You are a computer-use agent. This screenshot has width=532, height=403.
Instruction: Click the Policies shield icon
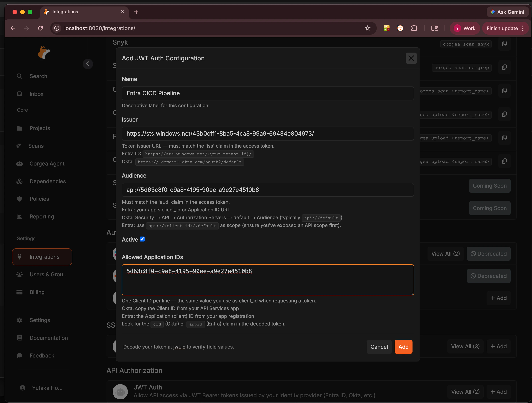(x=19, y=199)
